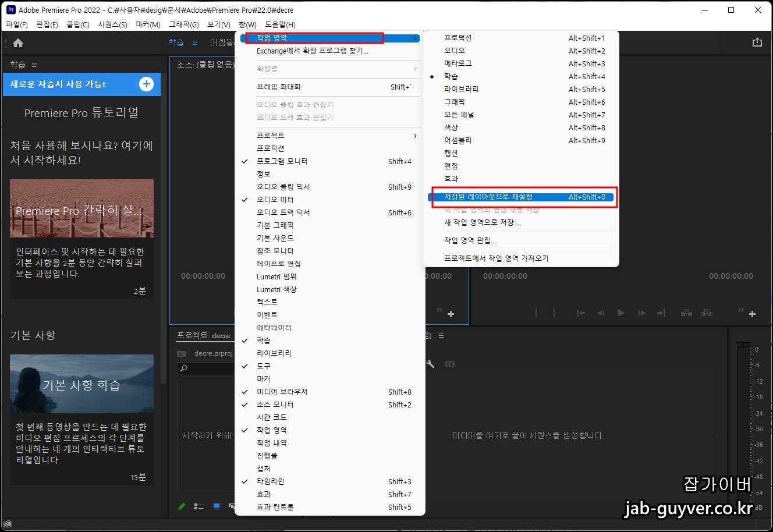Click the Mark Out bracket in Program Monitor

[x=554, y=313]
